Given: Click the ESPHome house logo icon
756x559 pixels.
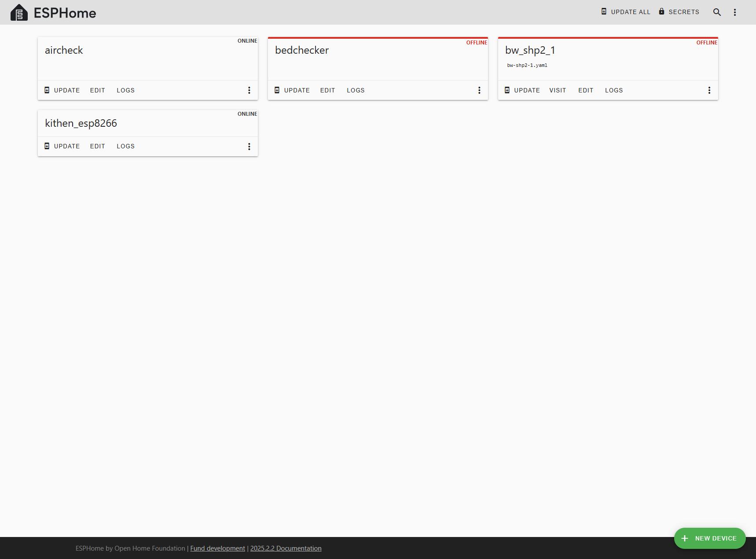Looking at the screenshot, I should pyautogui.click(x=19, y=12).
